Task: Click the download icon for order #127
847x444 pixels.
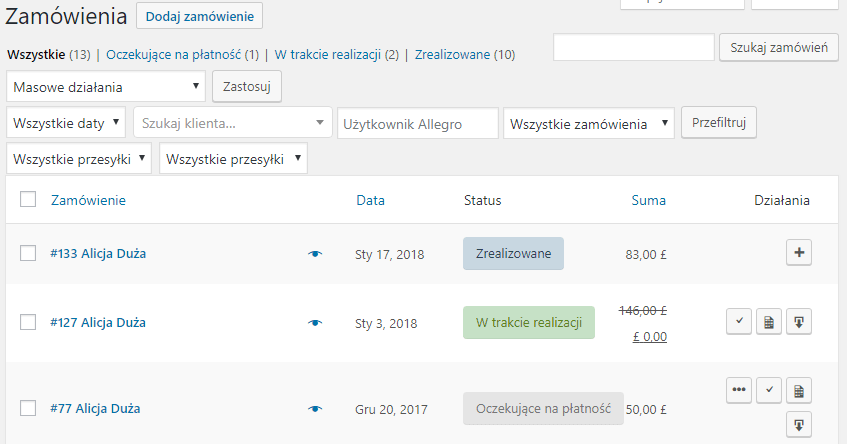Action: coord(799,322)
